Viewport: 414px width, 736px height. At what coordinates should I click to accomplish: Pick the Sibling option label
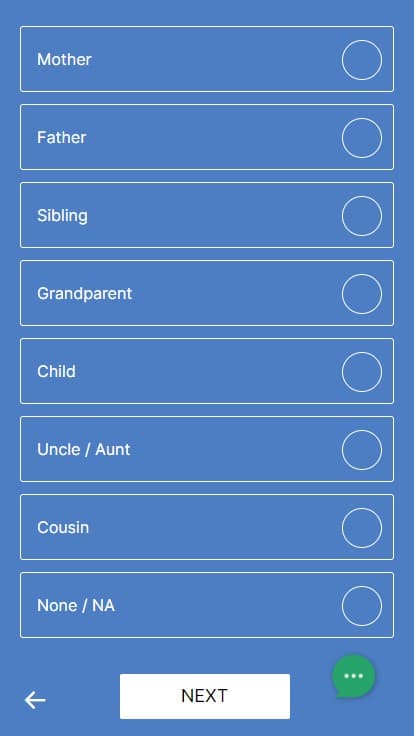pyautogui.click(x=62, y=215)
